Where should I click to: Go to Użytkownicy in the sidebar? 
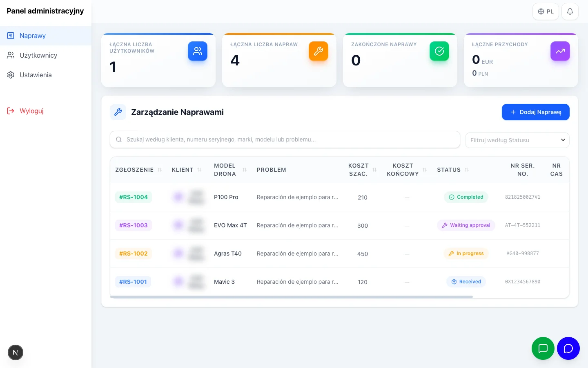46,55
